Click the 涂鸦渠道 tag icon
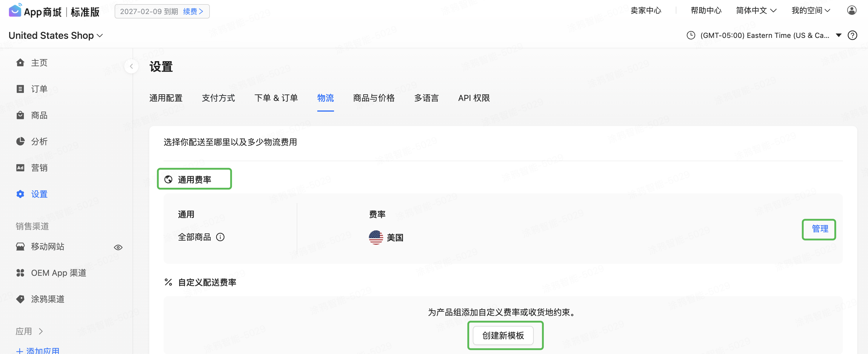The height and width of the screenshot is (354, 868). [x=20, y=299]
